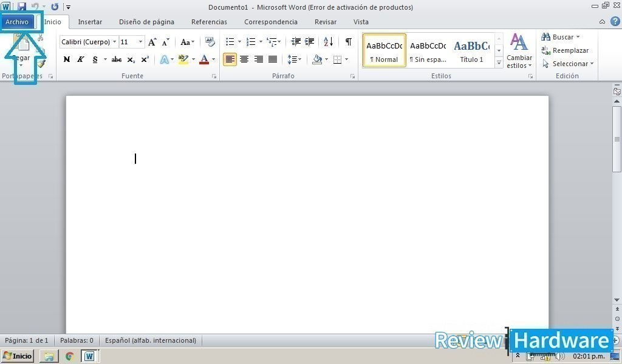This screenshot has height=364, width=622.
Task: Click the vertical scrollbar down arrow
Action: (617, 300)
